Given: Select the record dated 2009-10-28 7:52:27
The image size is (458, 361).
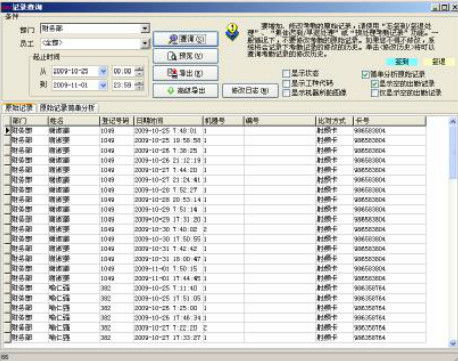Looking at the screenshot, I should 218,190.
